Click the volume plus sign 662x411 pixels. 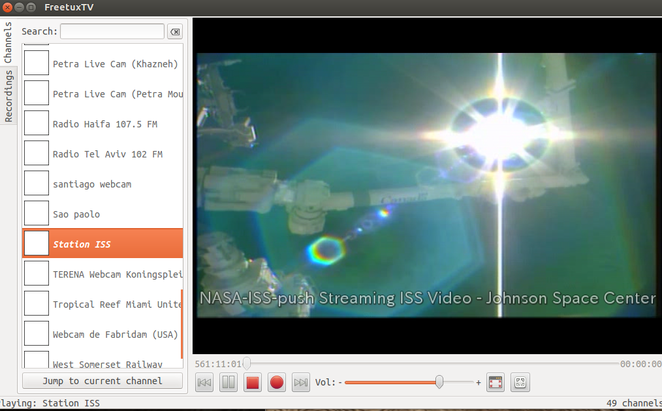pos(478,383)
